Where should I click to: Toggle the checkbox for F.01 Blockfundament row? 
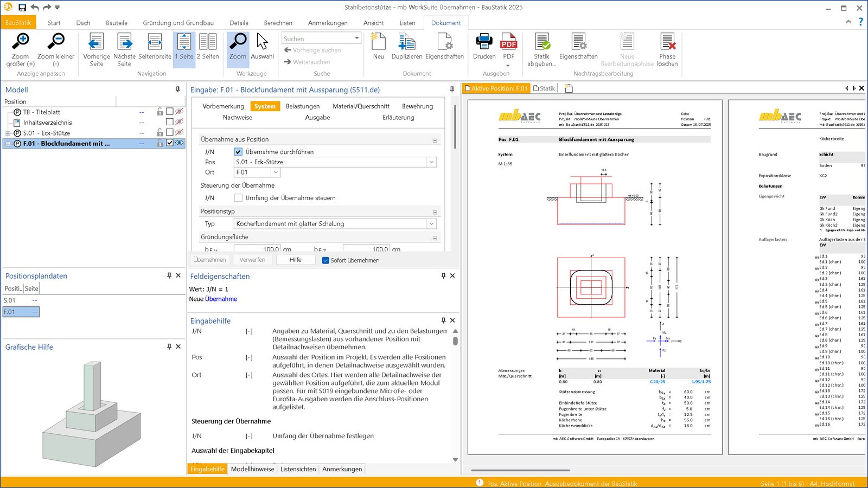[x=170, y=143]
